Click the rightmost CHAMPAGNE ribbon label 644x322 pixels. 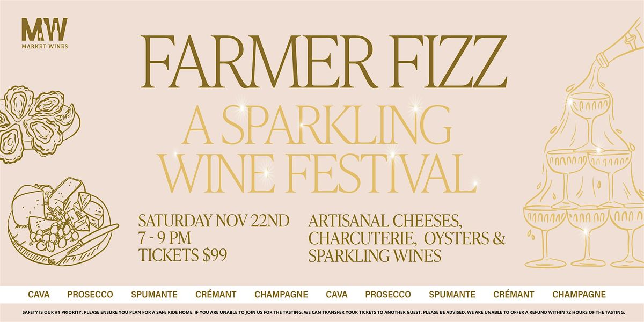click(x=579, y=295)
